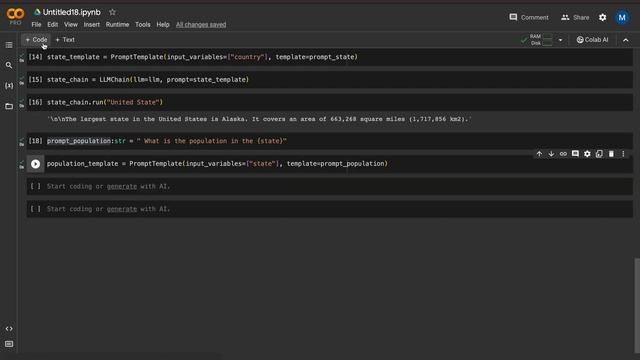Click execution count [16] bracket
The width and height of the screenshot is (640, 360).
[35, 102]
